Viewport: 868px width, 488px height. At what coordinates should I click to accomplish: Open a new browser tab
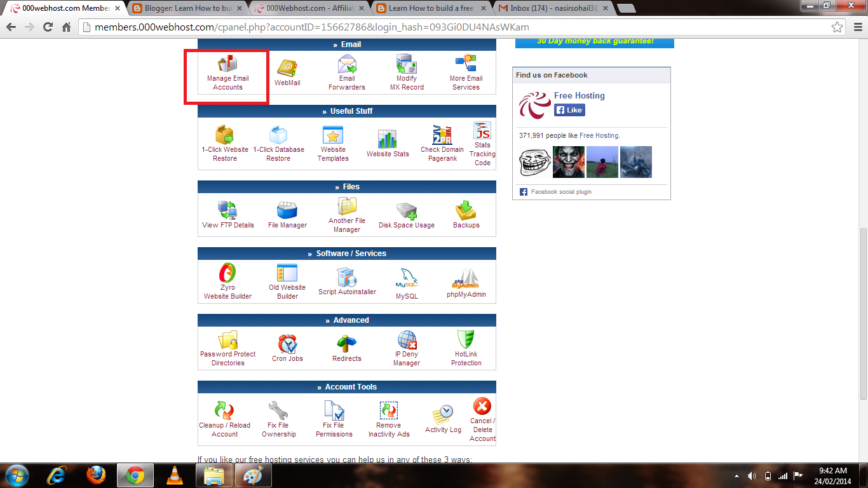pyautogui.click(x=627, y=8)
